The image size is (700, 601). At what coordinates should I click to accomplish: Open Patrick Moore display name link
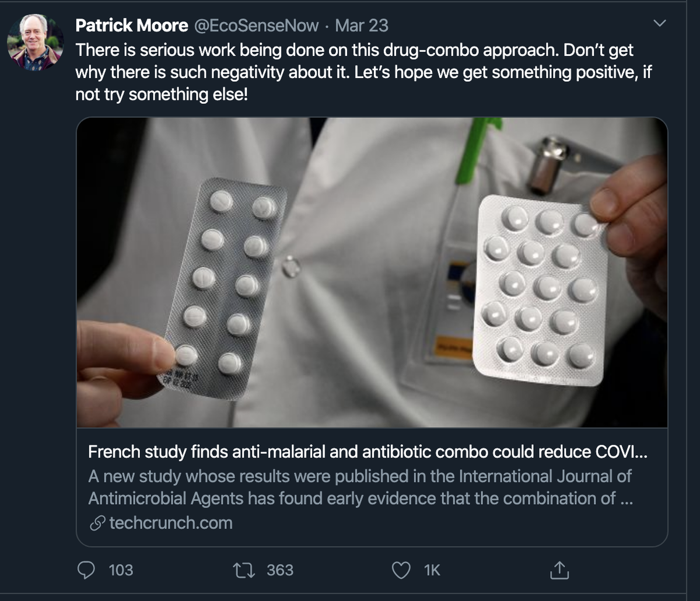pos(132,26)
